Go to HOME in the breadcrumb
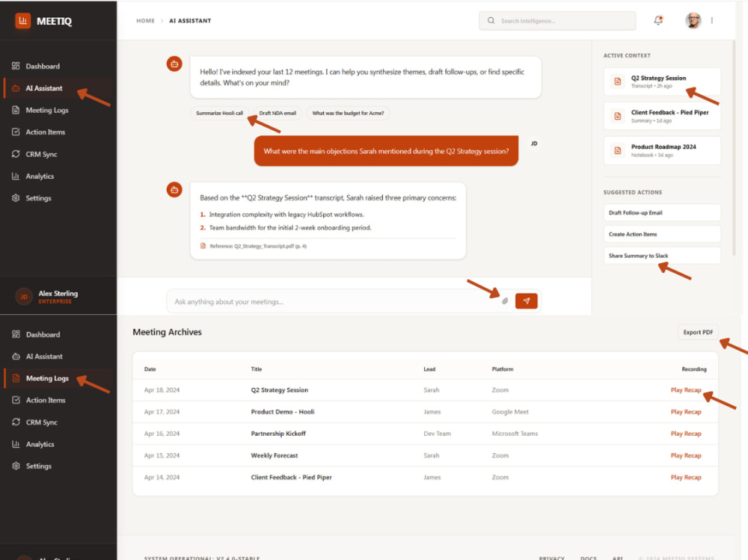 point(146,20)
